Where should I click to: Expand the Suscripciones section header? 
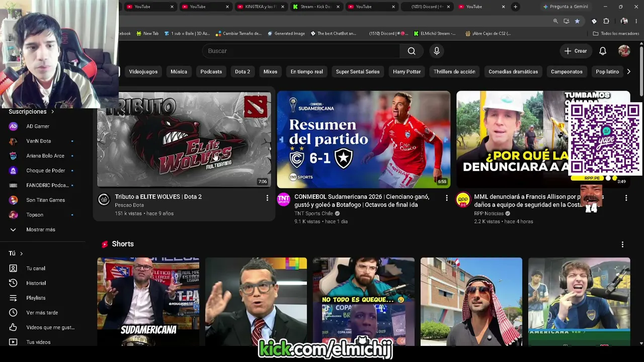pyautogui.click(x=32, y=112)
